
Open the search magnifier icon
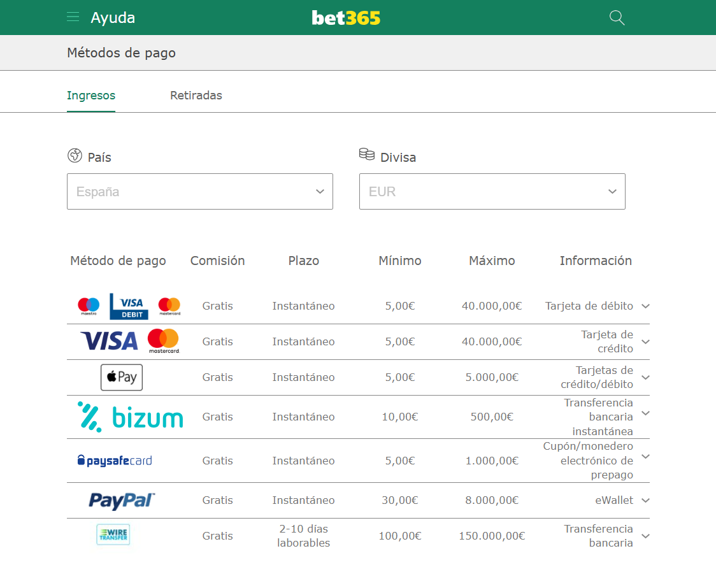click(617, 18)
